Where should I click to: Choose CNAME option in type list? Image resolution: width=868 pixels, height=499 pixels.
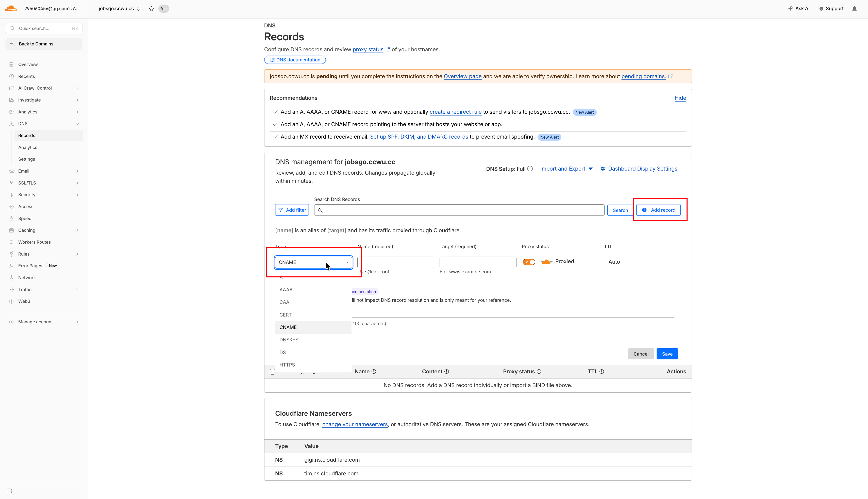point(313,327)
